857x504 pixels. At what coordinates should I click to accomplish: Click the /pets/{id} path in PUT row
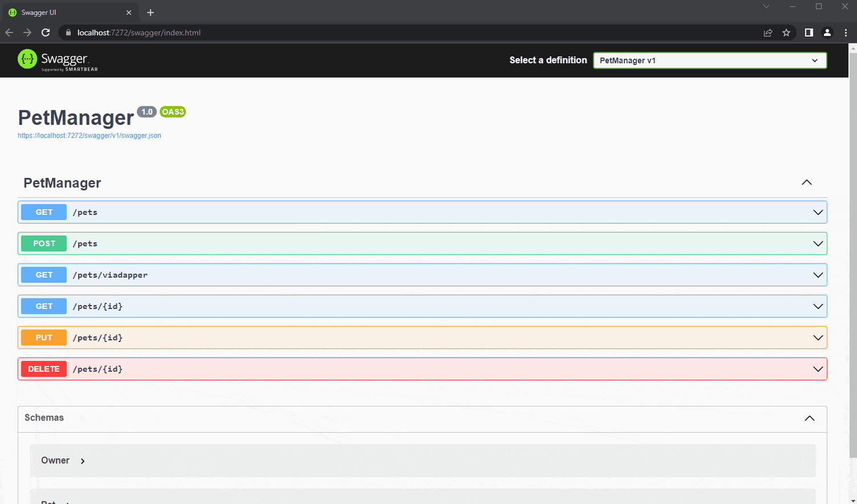tap(98, 338)
